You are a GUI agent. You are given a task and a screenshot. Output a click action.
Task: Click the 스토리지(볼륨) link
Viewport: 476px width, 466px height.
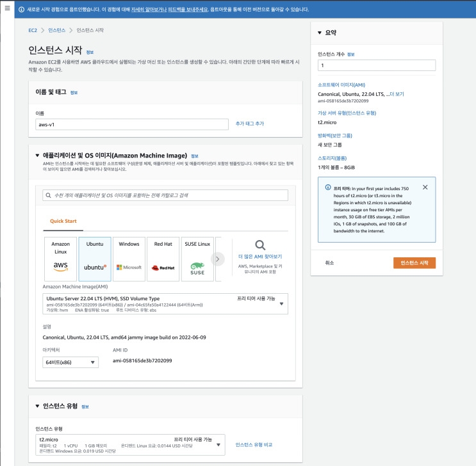[332, 158]
